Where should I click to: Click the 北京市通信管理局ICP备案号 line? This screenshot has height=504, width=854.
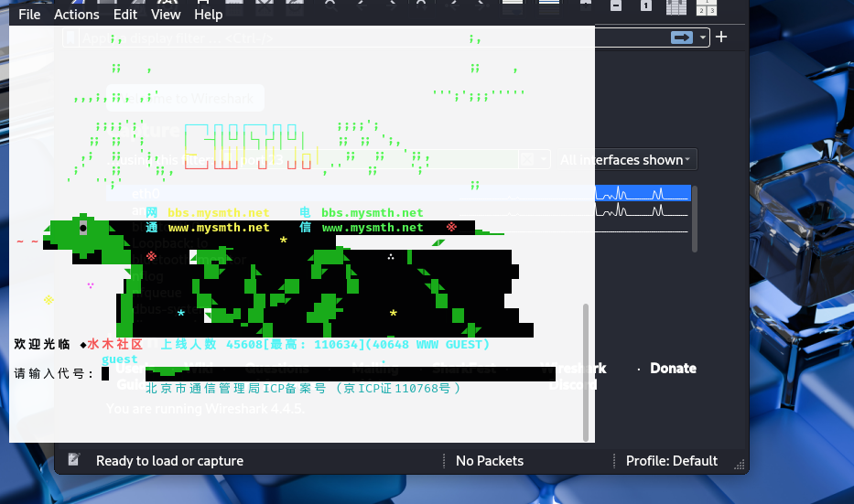[x=303, y=388]
